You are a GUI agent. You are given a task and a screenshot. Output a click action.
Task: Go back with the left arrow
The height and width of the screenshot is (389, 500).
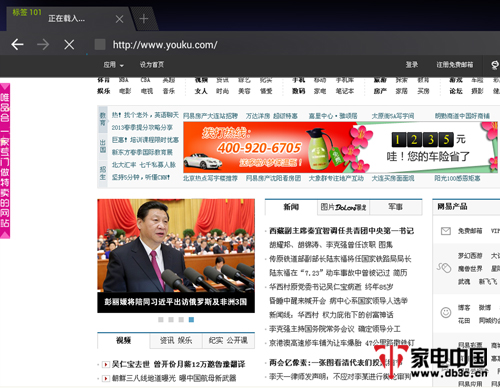[17, 44]
